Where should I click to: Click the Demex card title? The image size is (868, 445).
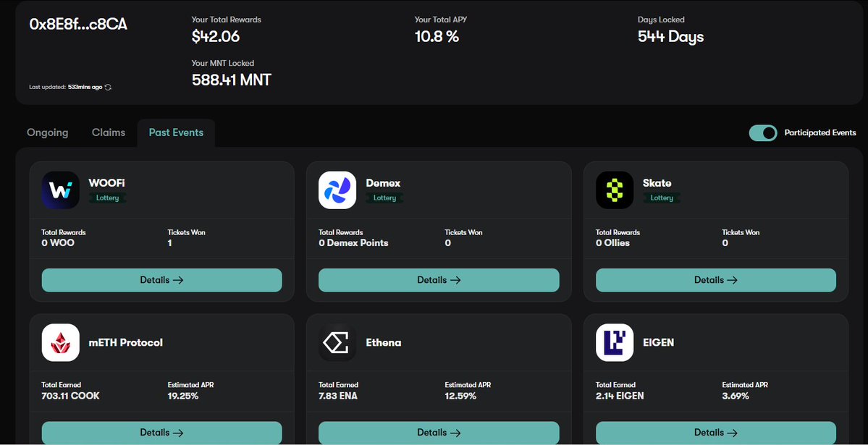pos(383,183)
